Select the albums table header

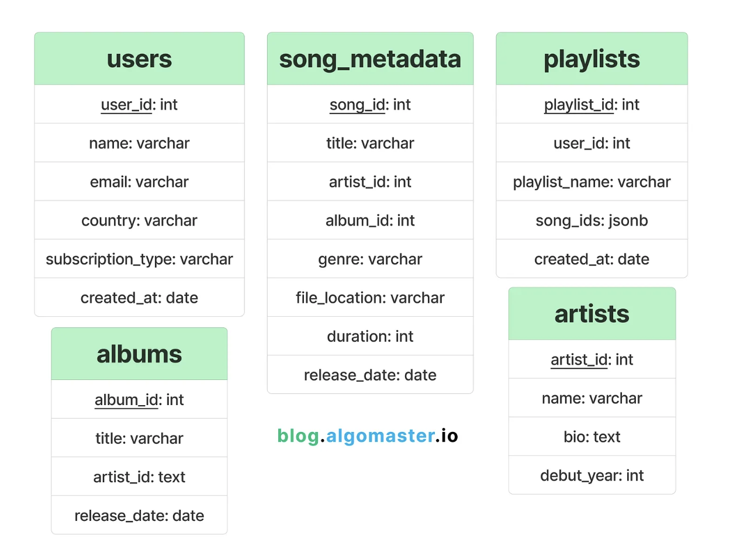point(139,354)
